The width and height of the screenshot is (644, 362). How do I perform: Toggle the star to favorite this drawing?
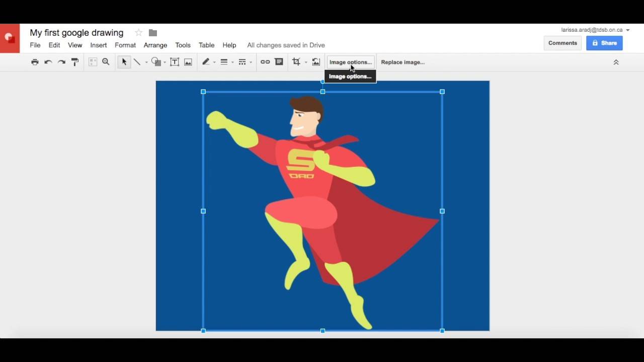(138, 33)
